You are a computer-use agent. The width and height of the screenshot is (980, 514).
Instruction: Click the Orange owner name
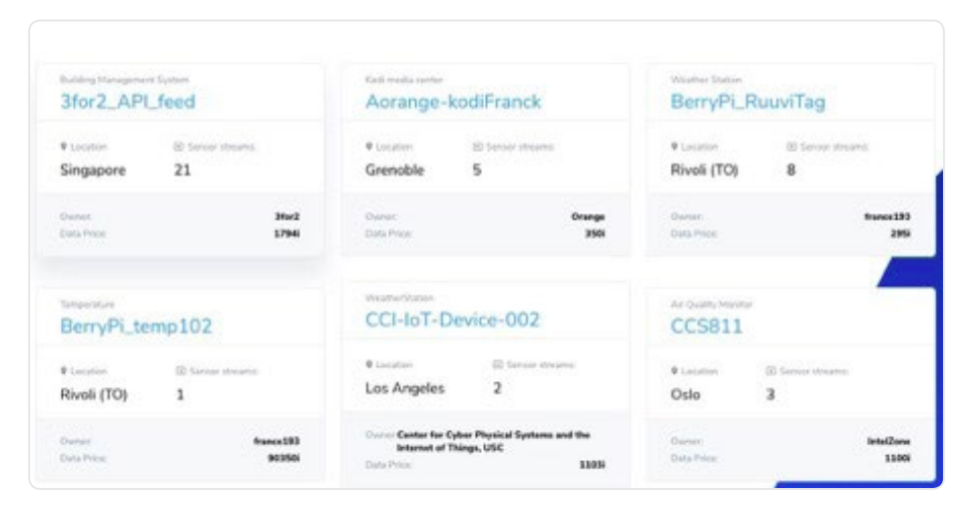[x=588, y=217]
